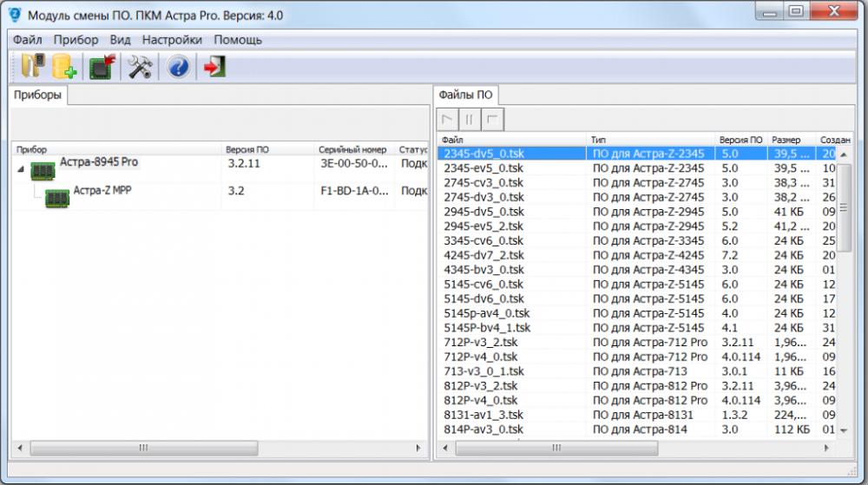Select file 5145p-av4_0.tsk
This screenshot has height=485, width=868.
(487, 313)
